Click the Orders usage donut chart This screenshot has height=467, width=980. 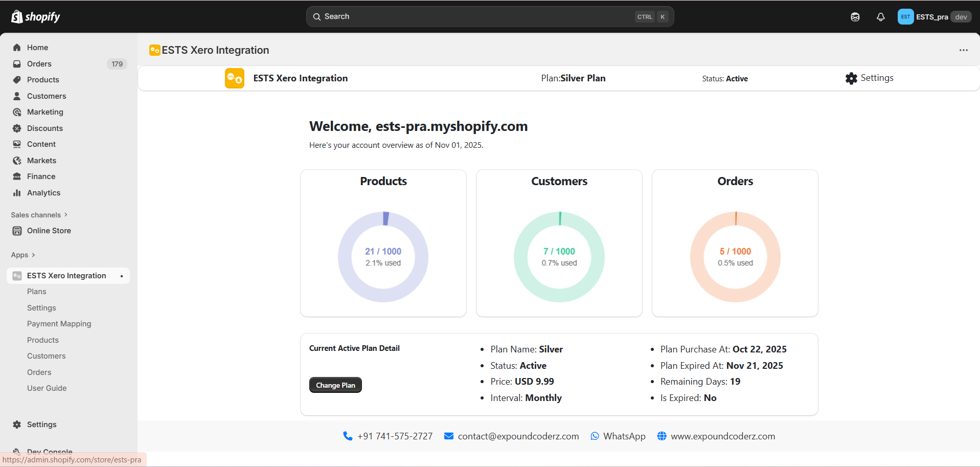735,257
